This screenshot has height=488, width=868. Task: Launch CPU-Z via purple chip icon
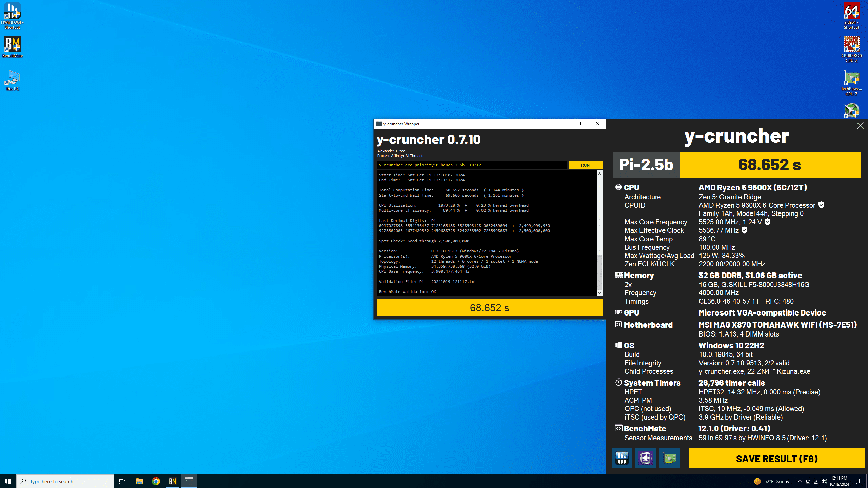(x=645, y=458)
